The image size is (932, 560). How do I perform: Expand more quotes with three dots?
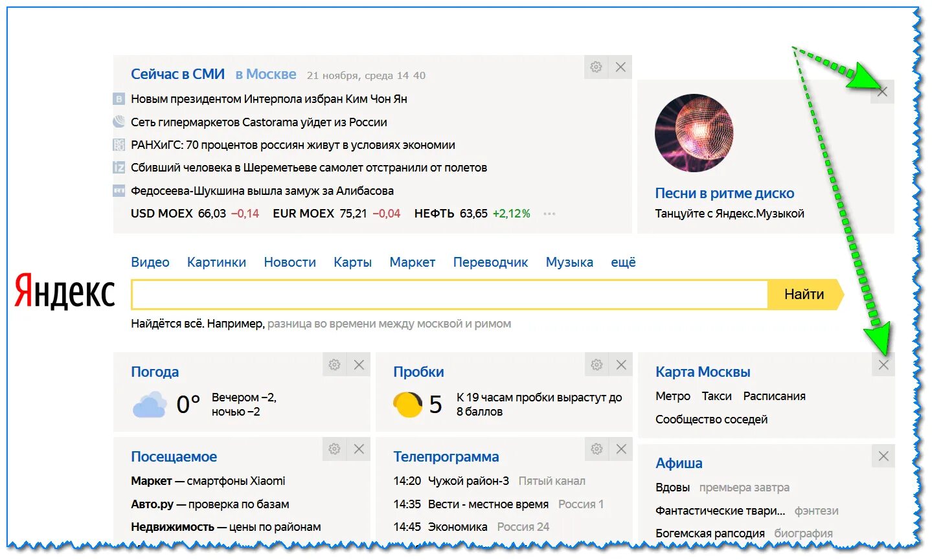click(549, 214)
